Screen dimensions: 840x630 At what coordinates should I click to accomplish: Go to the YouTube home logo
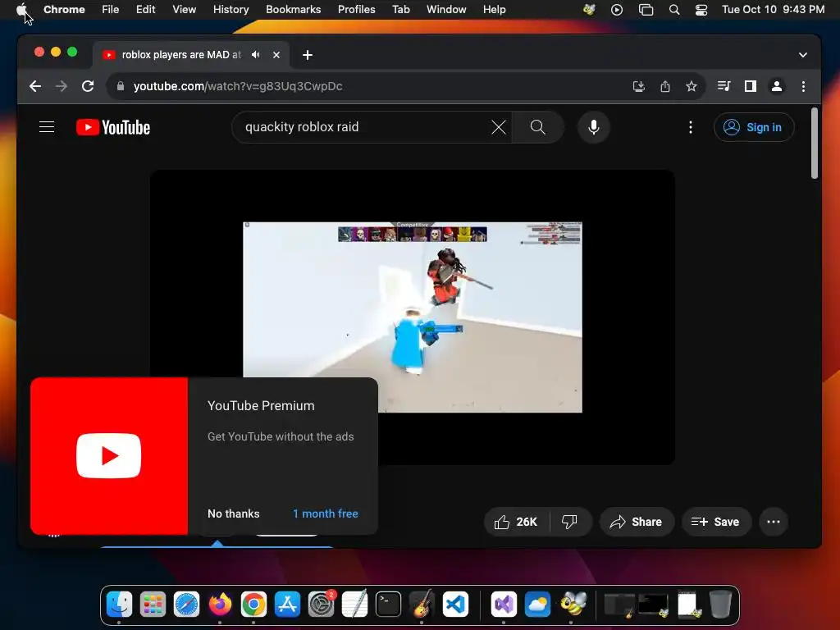tap(113, 127)
